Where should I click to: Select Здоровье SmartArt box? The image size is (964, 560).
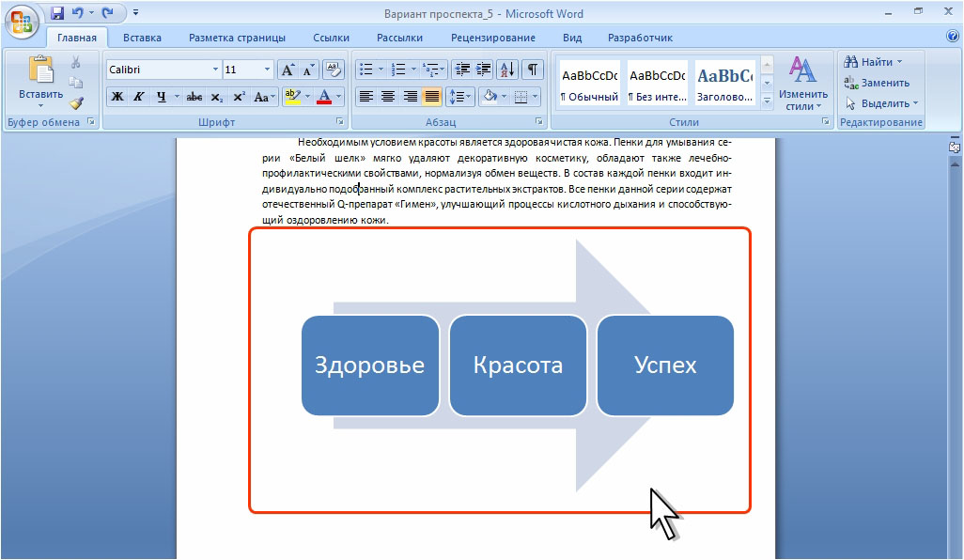[x=370, y=366]
